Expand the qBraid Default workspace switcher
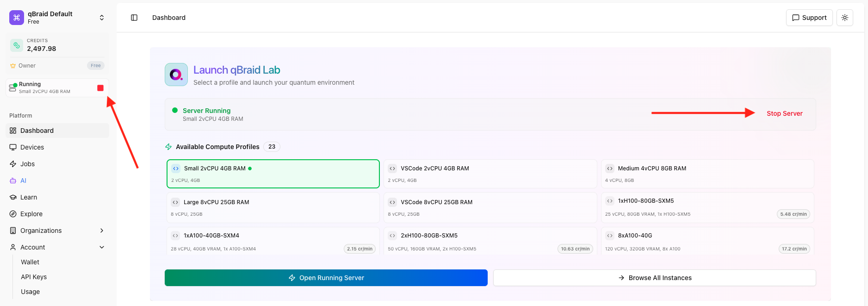Viewport: 868px width, 306px height. [102, 18]
